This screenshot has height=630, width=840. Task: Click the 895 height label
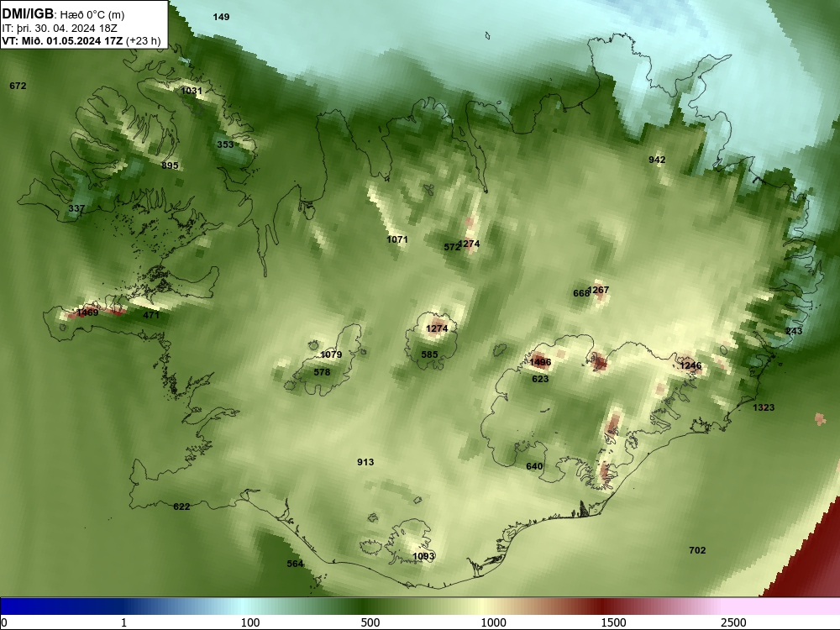170,165
